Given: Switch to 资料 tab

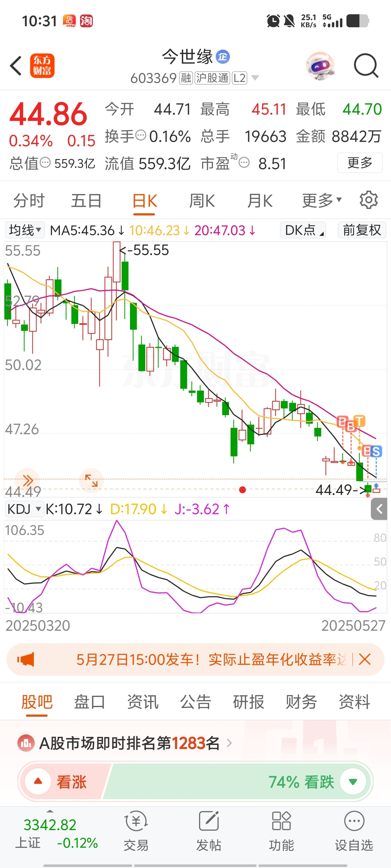Looking at the screenshot, I should click(354, 702).
